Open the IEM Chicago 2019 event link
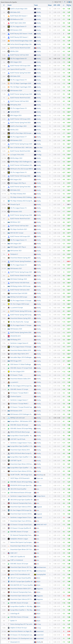 click(x=16, y=361)
